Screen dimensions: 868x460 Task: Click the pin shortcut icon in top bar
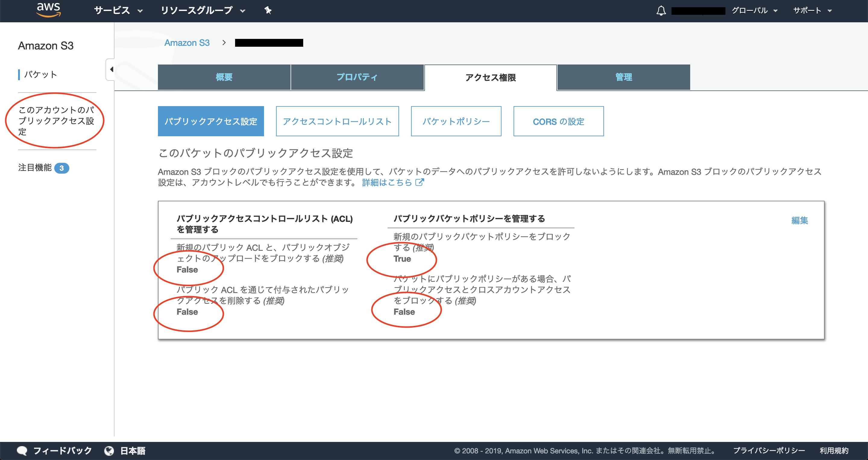pyautogui.click(x=268, y=11)
